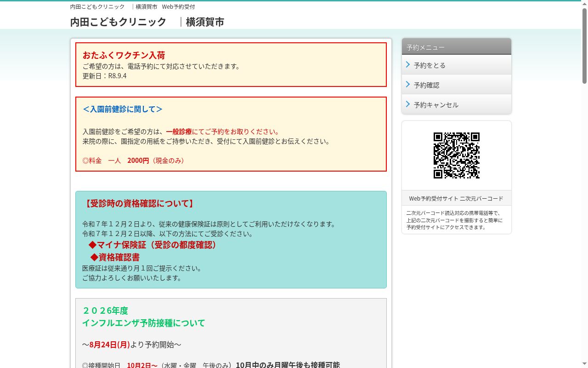This screenshot has height=368, width=588.
Task: Click the ご協力よろしくお願いいたします line
Action: point(132,278)
